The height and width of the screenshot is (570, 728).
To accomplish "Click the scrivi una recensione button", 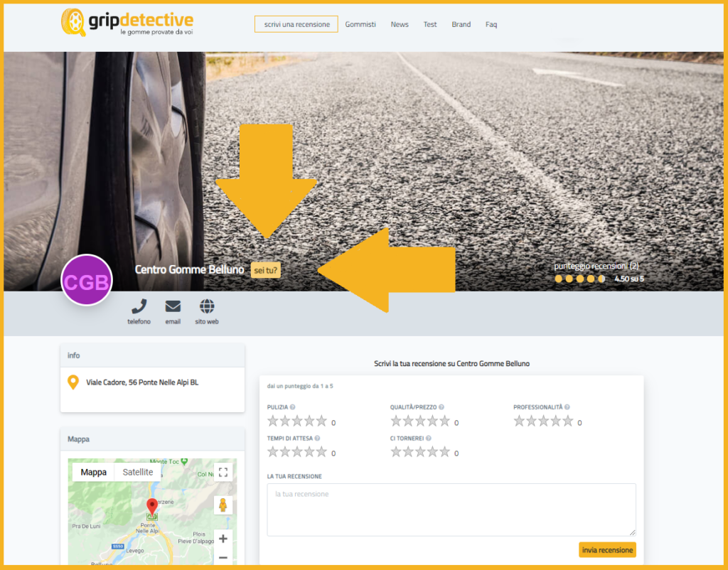I will [296, 24].
